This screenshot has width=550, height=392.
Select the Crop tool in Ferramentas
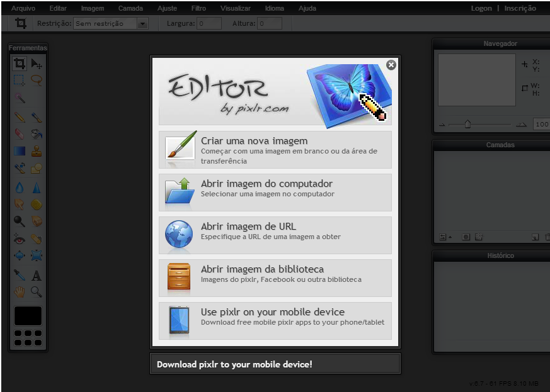click(x=20, y=64)
